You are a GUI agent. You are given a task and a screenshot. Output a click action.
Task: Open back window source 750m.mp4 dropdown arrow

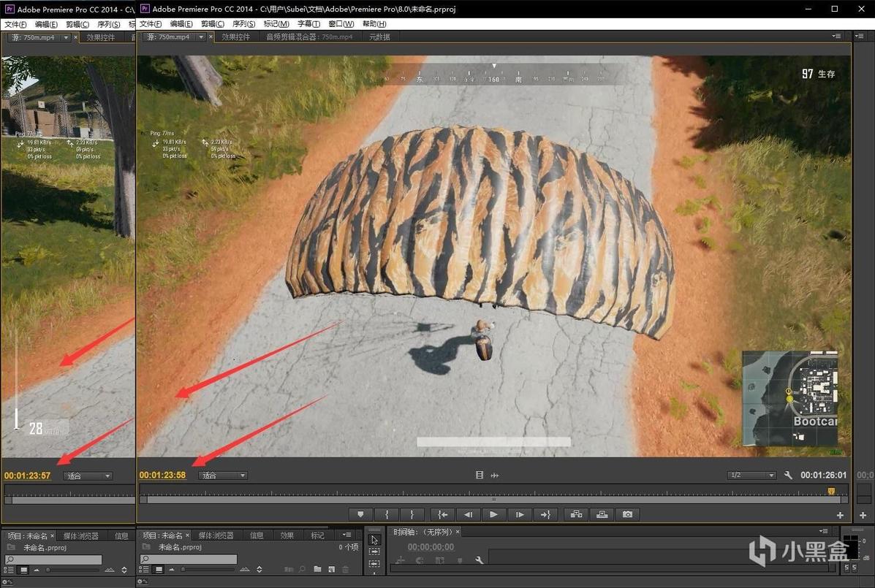point(66,37)
